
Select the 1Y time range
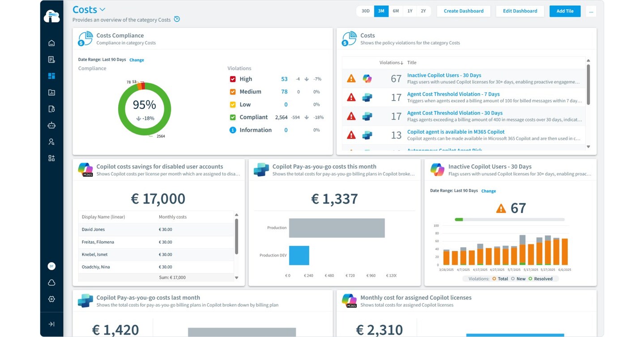click(409, 11)
